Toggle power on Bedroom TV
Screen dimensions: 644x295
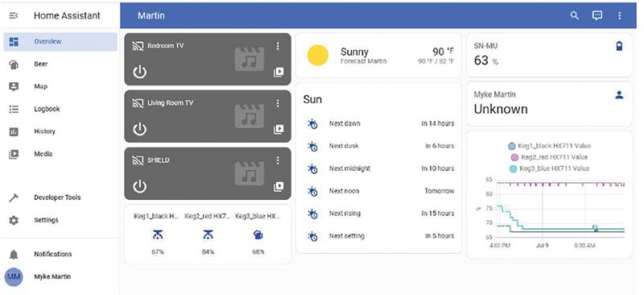click(x=139, y=72)
